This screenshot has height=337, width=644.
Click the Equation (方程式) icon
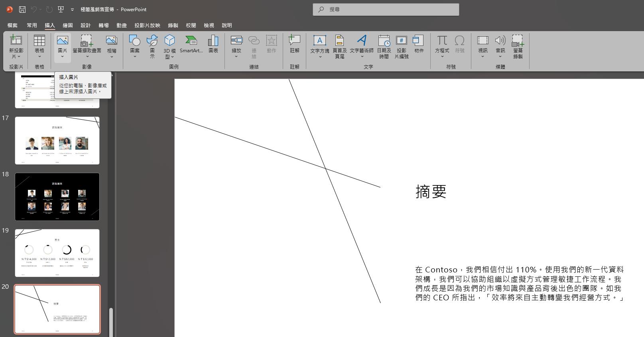[442, 40]
